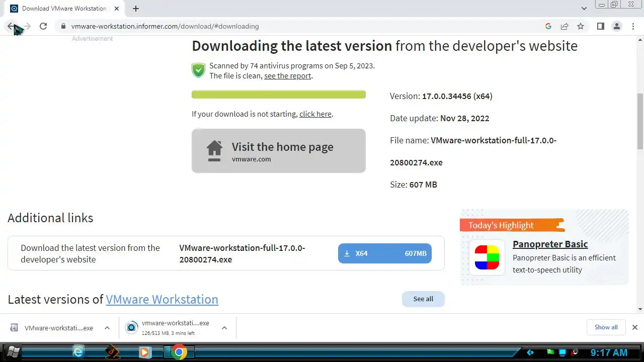644x362 pixels.
Task: Open a new tab with the plus icon
Action: pyautogui.click(x=136, y=9)
